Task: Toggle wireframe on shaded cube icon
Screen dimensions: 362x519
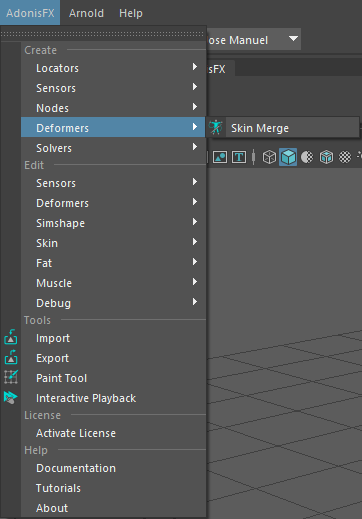Action: pos(326,157)
